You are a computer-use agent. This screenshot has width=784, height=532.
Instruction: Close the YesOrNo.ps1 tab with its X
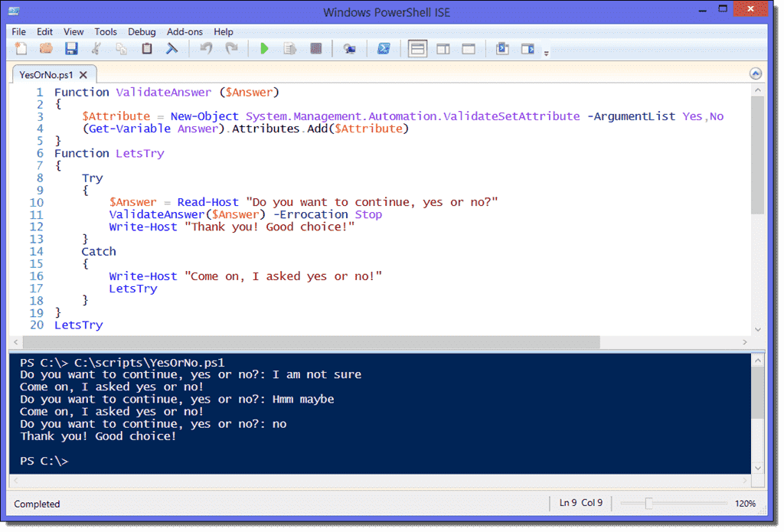click(83, 74)
